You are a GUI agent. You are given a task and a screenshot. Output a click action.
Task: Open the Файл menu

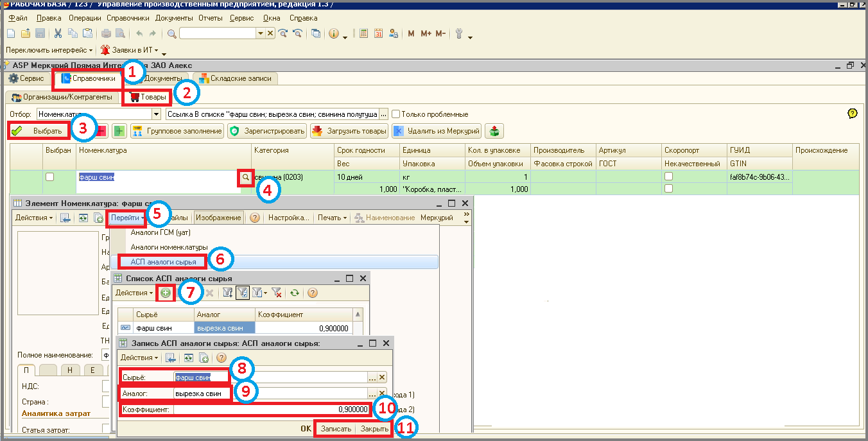pyautogui.click(x=18, y=18)
